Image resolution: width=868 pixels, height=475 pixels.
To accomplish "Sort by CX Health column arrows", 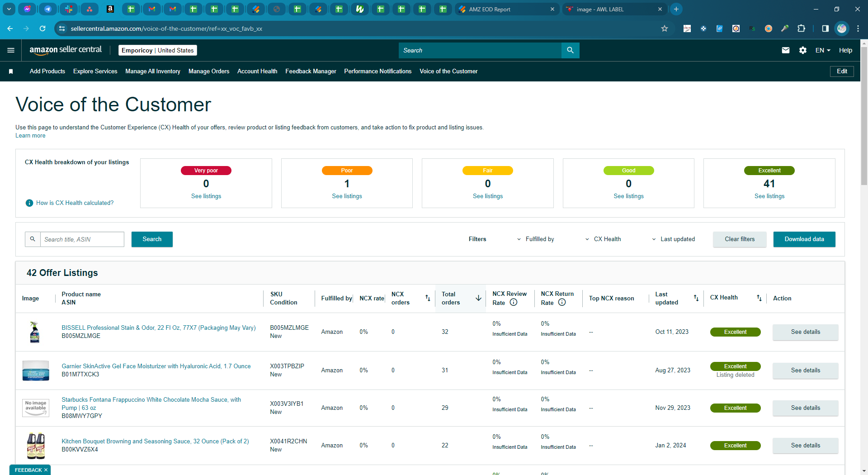I will [x=759, y=298].
